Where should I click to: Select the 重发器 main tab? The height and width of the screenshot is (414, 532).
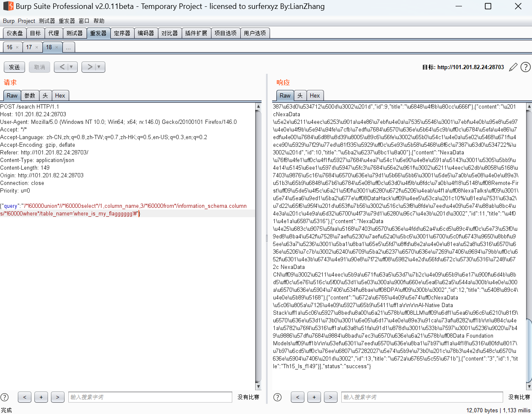tap(98, 33)
